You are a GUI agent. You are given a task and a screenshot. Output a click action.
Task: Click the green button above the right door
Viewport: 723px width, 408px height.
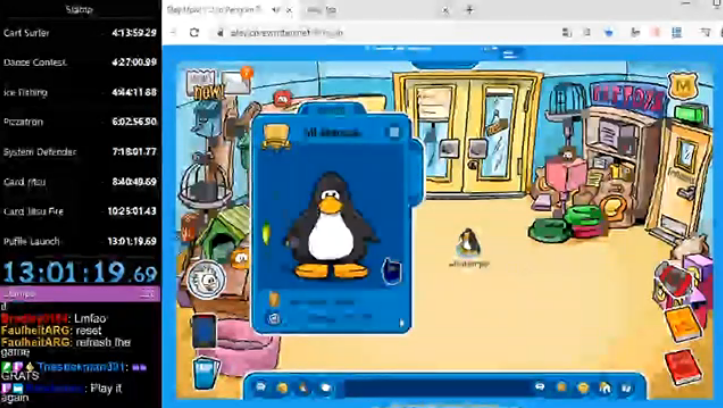691,114
